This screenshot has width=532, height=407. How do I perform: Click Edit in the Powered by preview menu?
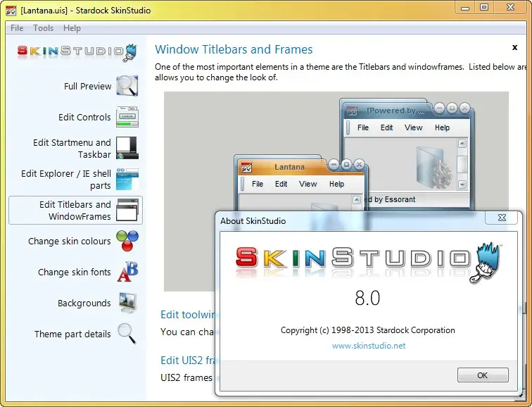(386, 127)
